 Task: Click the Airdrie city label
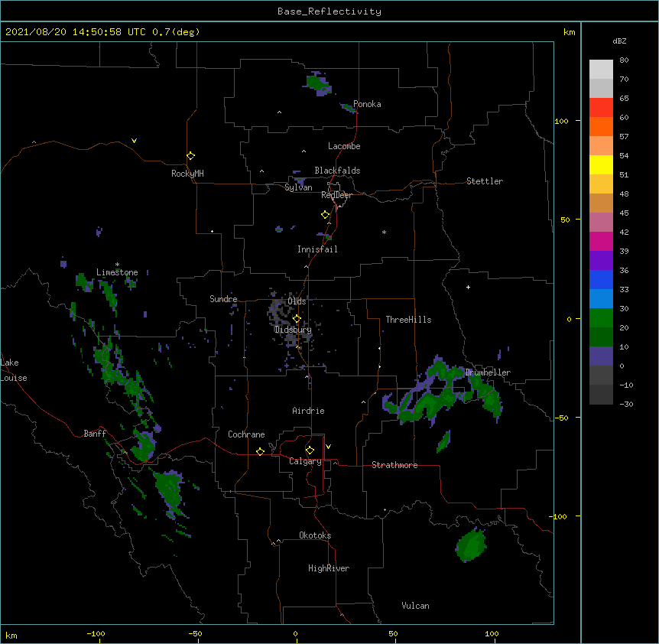tap(309, 411)
